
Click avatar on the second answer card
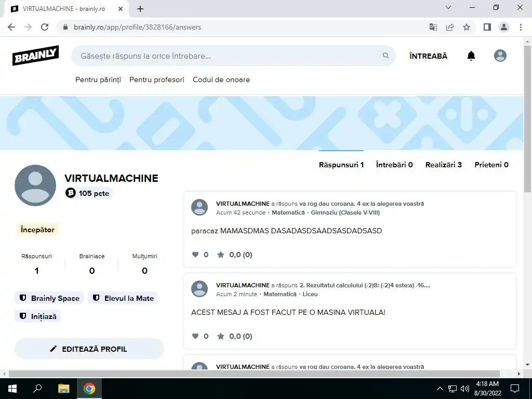pyautogui.click(x=199, y=289)
